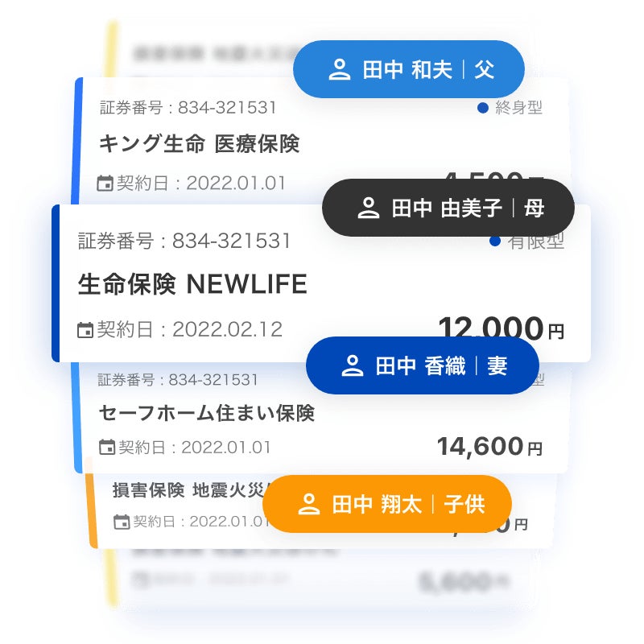
Task: Select the 田中 和夫｜父 badge
Action: coord(408,70)
